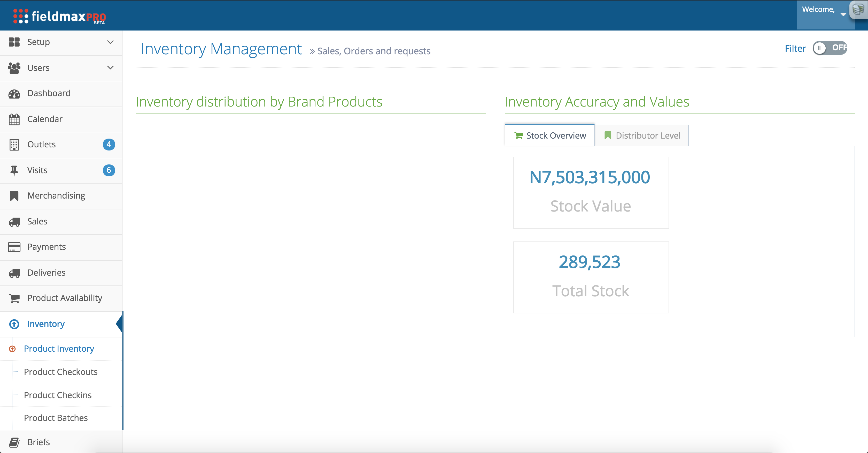Image resolution: width=868 pixels, height=453 pixels.
Task: Toggle the Filter switch on
Action: [x=830, y=48]
